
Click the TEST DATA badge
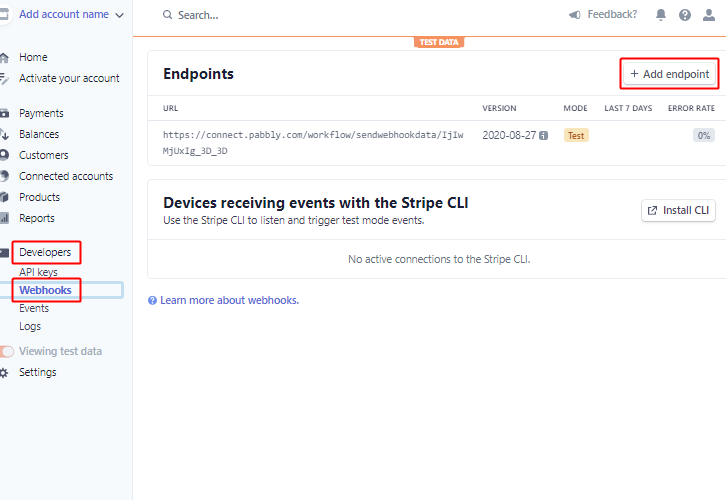(439, 42)
